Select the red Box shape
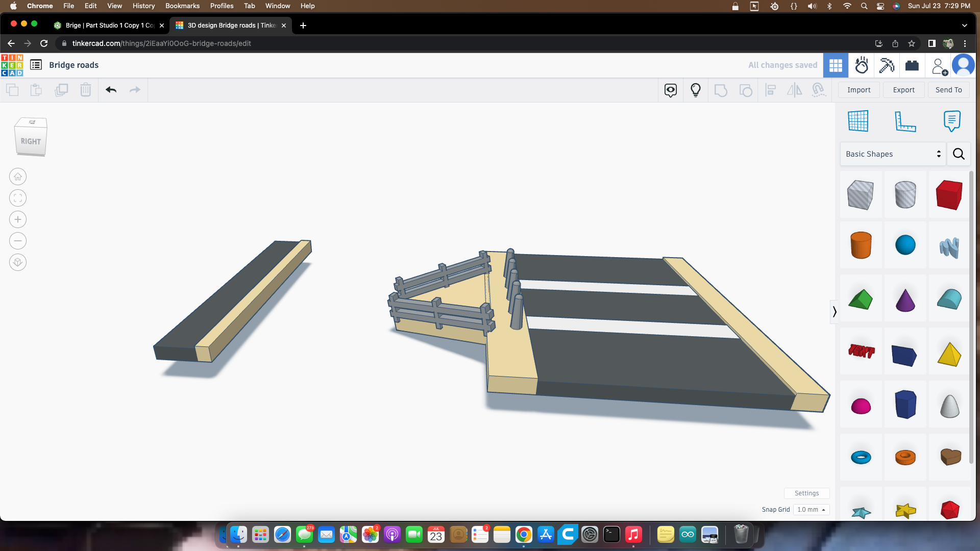Viewport: 980px width, 551px height. coord(949,195)
